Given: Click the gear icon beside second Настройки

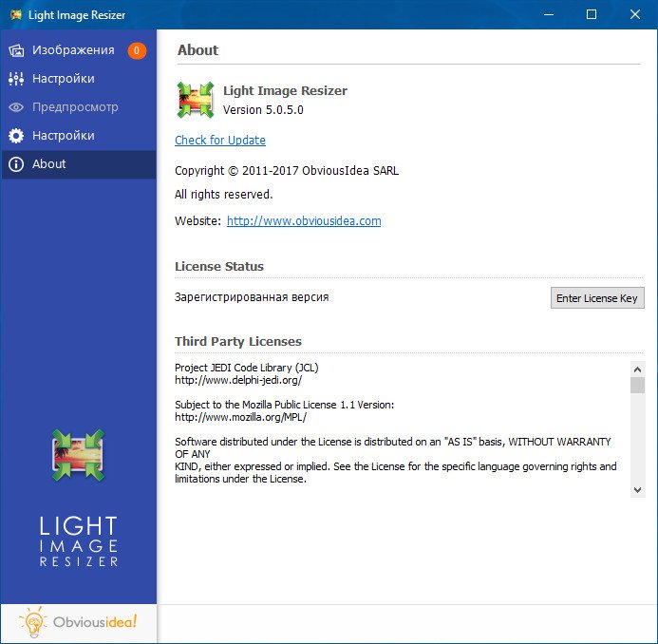Looking at the screenshot, I should 16,136.
